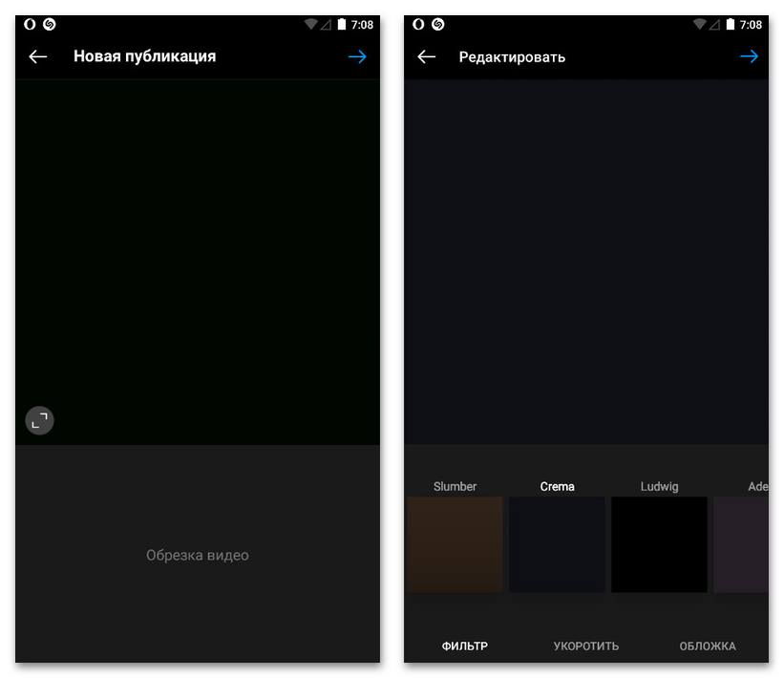Switch to the ФИЛЬТР tab
The image size is (784, 678).
pos(465,646)
